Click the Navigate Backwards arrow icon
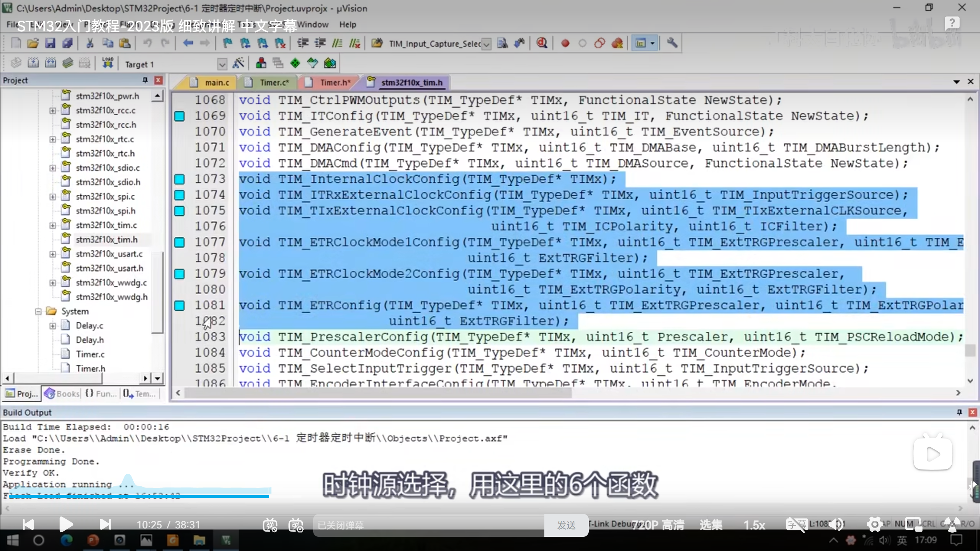This screenshot has height=551, width=980. pos(188,43)
